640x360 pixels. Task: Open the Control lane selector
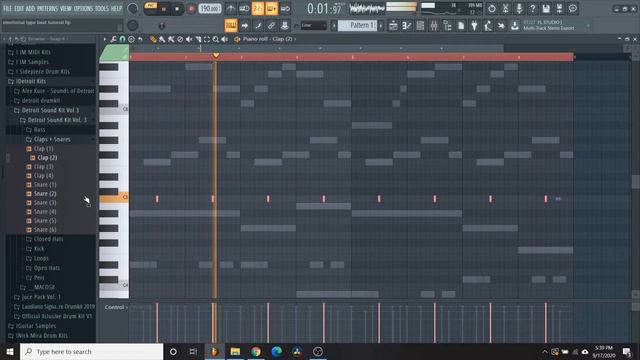(116, 307)
